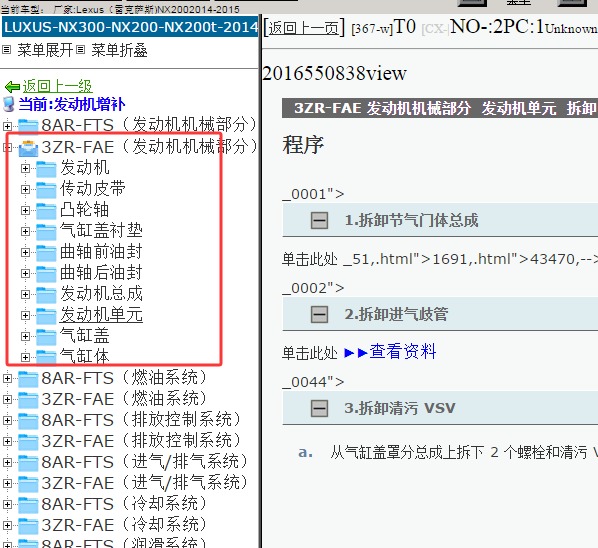Expand the 发动机 subfolder
The height and width of the screenshot is (548, 598).
click(25, 168)
